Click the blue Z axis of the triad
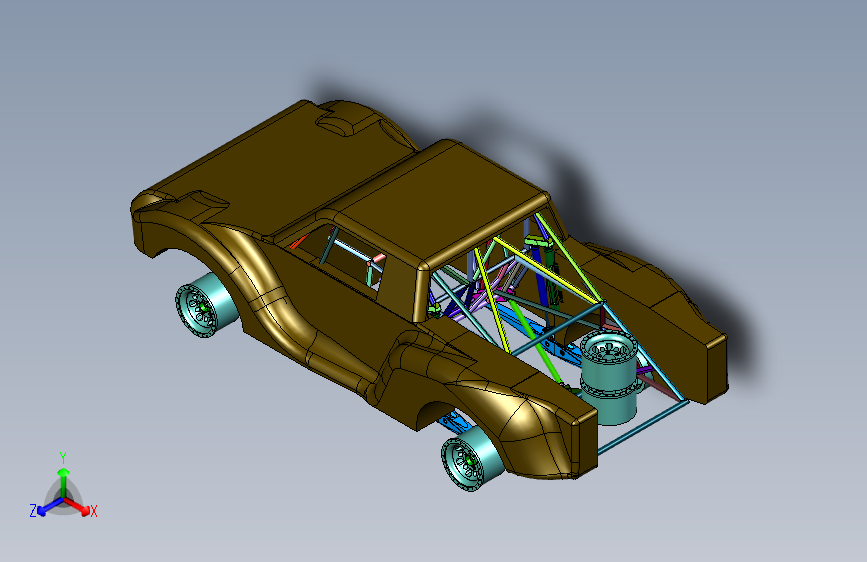The image size is (867, 562). (x=51, y=506)
